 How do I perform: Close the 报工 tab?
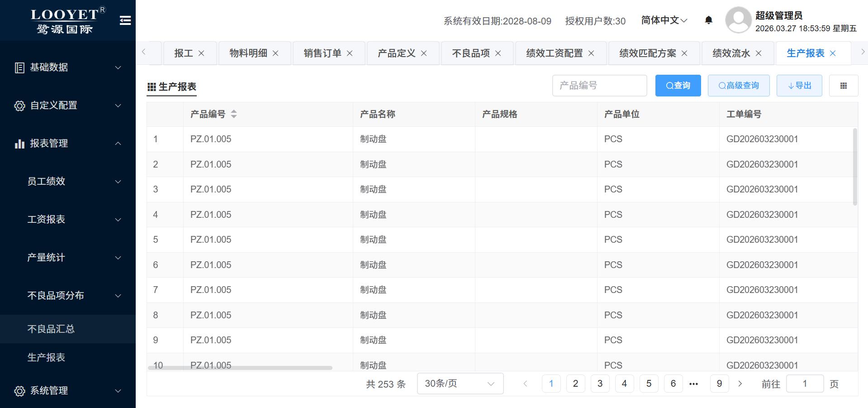[201, 53]
